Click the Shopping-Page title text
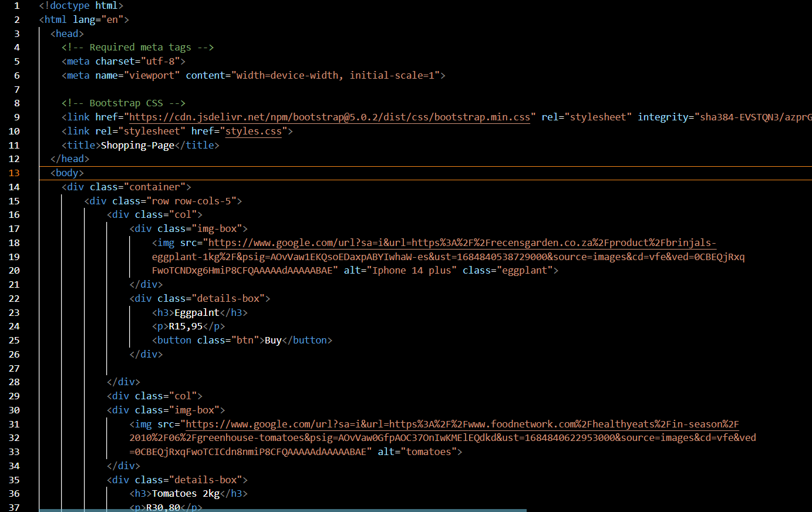The width and height of the screenshot is (812, 512). (x=137, y=145)
